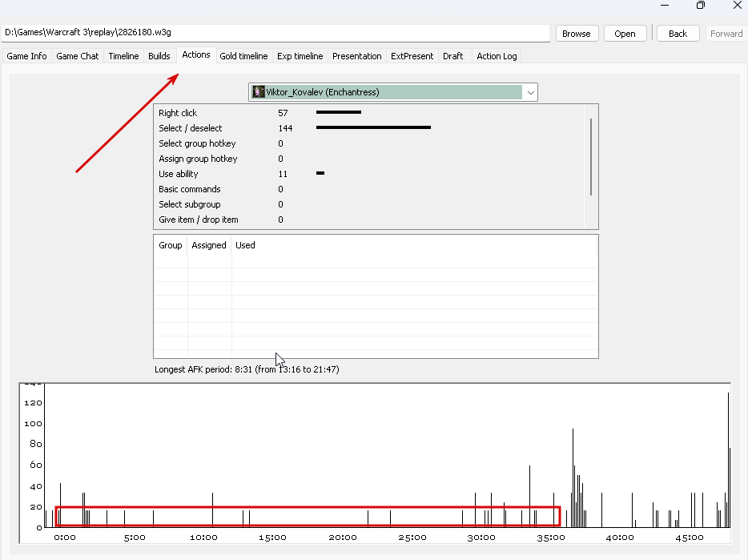Click the Right click count 57
Viewport: 748px width, 560px height.
283,113
